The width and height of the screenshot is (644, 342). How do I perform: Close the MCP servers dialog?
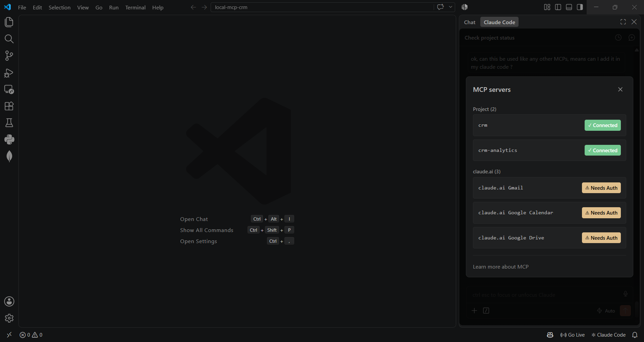point(620,90)
